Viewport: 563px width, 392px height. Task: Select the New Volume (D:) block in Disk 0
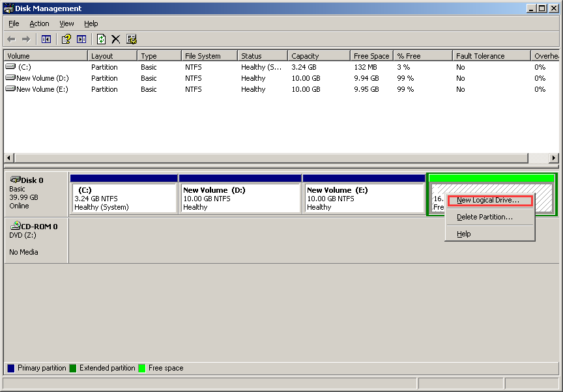[x=240, y=194]
